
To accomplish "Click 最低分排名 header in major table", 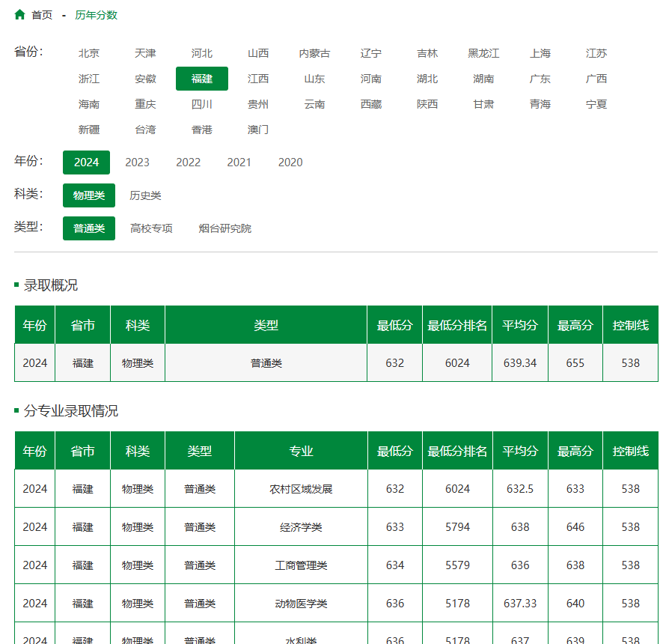I will pyautogui.click(x=457, y=451).
